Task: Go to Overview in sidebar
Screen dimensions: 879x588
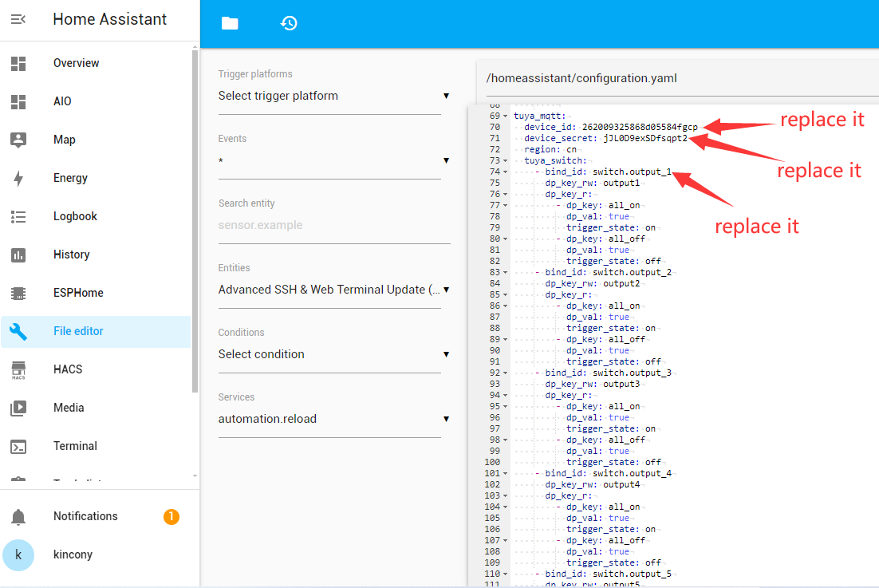Action: pos(77,63)
